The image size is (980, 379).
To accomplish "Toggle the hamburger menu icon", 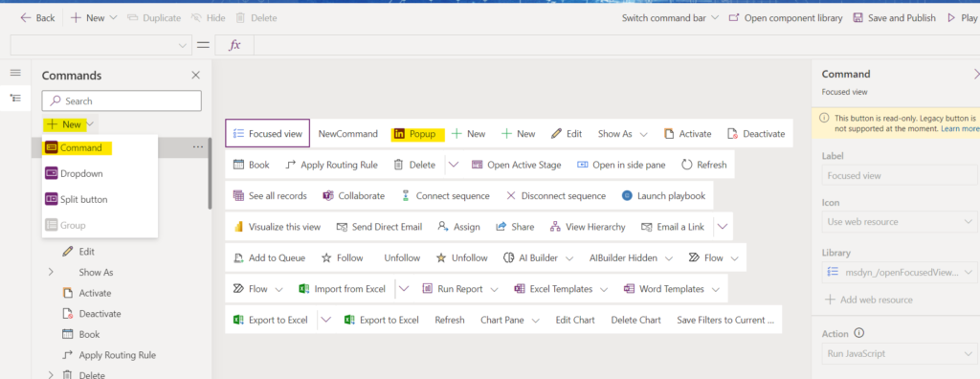I will tap(15, 73).
